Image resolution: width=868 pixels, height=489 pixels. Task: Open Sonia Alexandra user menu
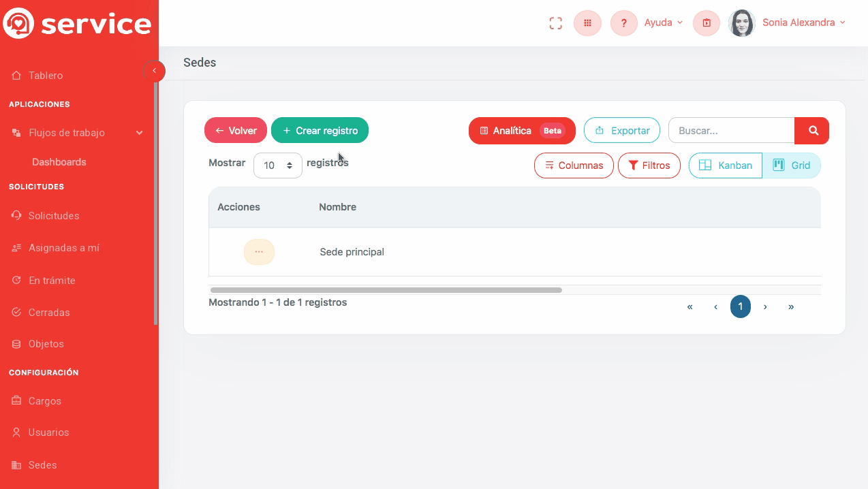804,23
